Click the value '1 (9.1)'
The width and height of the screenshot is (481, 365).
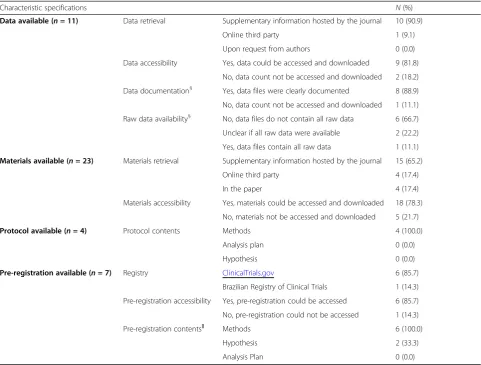point(405,35)
